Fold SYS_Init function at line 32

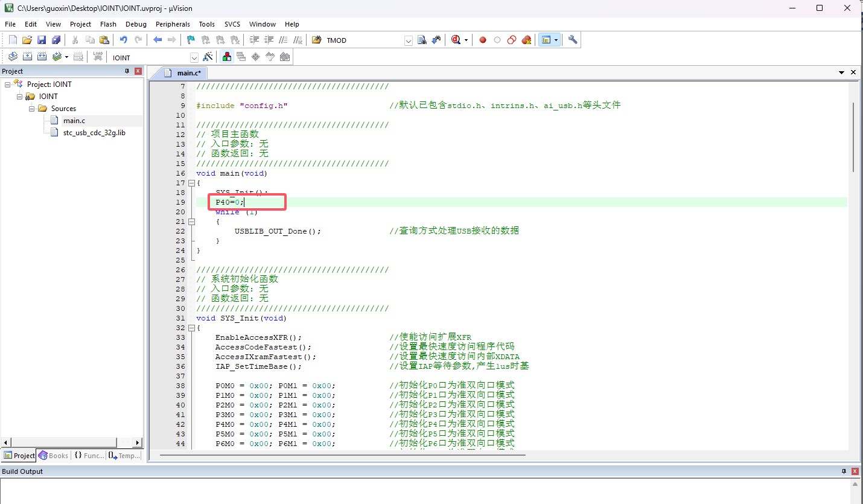coord(192,328)
